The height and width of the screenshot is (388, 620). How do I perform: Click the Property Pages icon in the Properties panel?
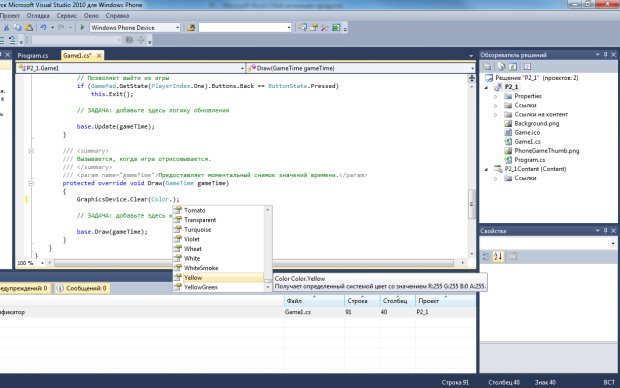click(512, 257)
